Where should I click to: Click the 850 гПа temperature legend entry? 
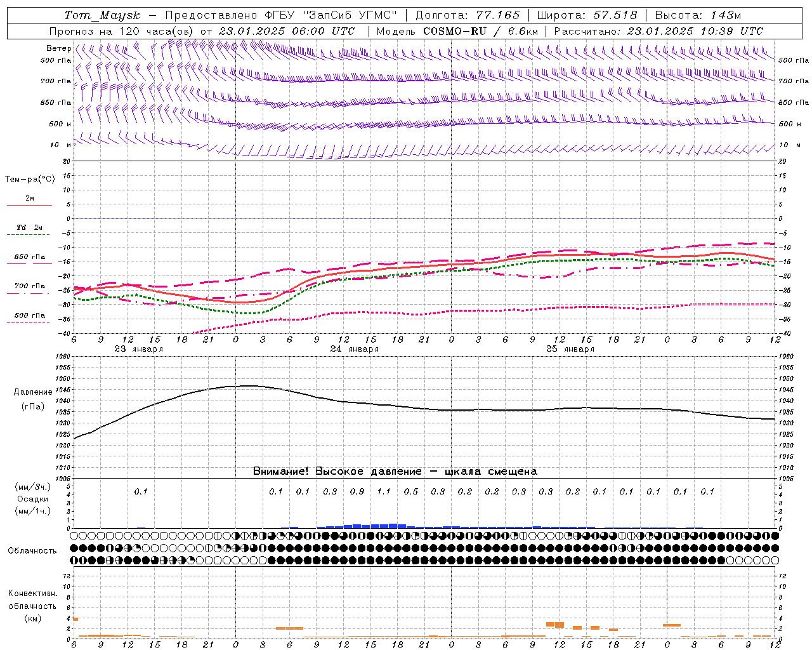click(30, 257)
